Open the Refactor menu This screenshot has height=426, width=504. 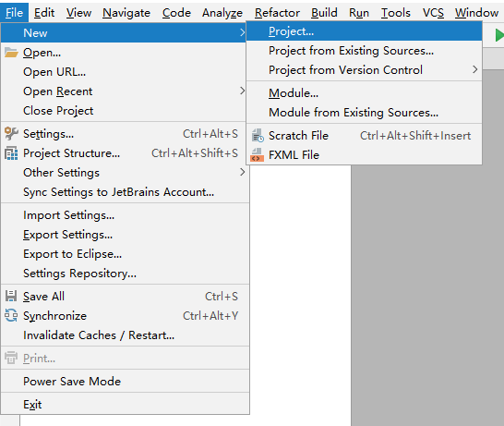[277, 13]
